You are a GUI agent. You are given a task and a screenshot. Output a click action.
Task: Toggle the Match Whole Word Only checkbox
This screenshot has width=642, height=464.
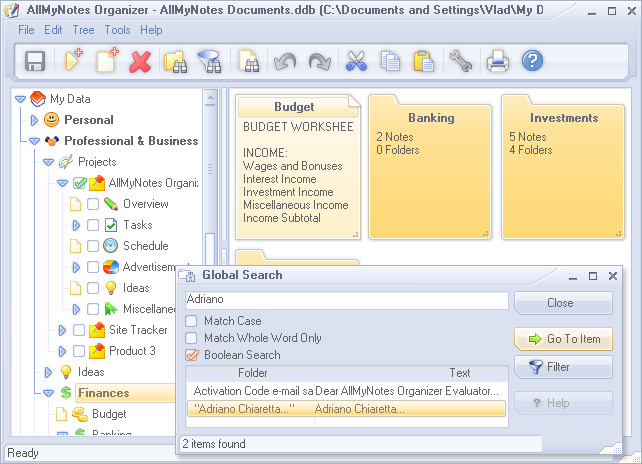click(192, 338)
